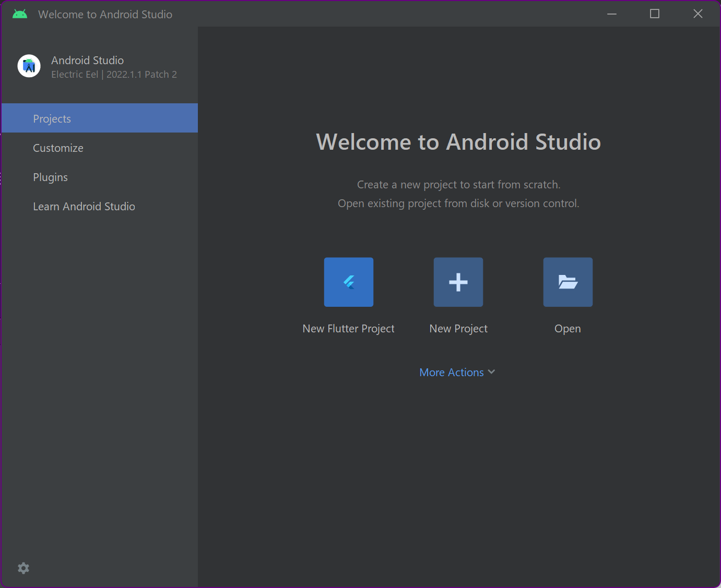This screenshot has width=721, height=588.
Task: Switch to the Customize section
Action: 58,148
